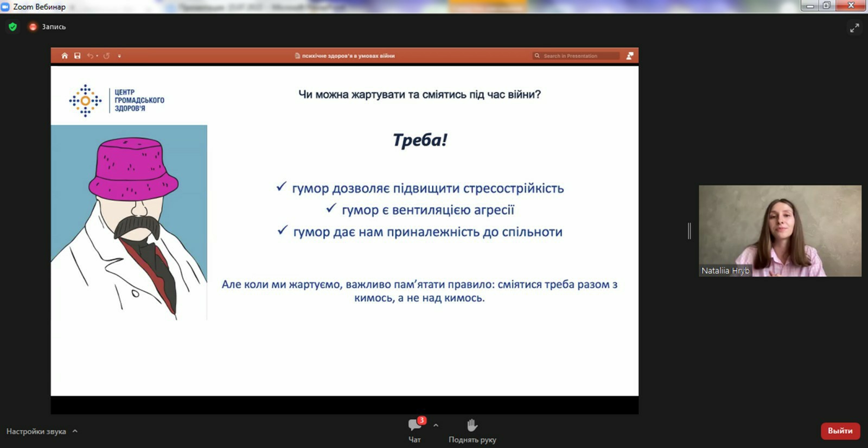Expand chat options caret next to Чат
Screen dimensions: 868x448
click(x=436, y=425)
